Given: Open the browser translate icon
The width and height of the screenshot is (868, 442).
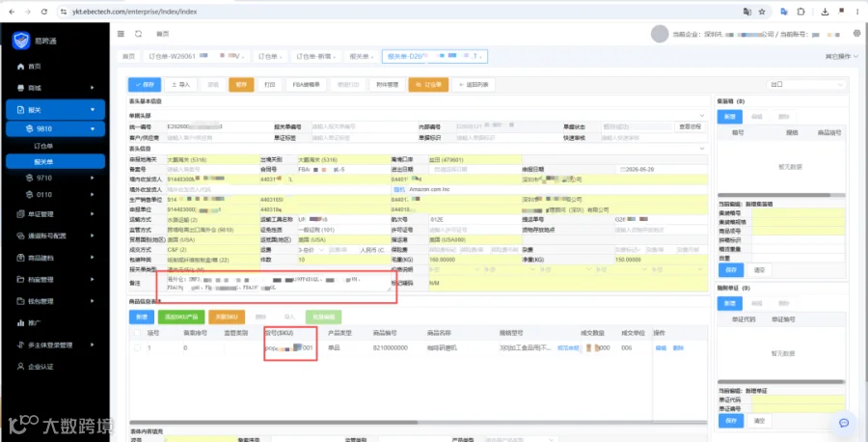Looking at the screenshot, I should pos(746,11).
